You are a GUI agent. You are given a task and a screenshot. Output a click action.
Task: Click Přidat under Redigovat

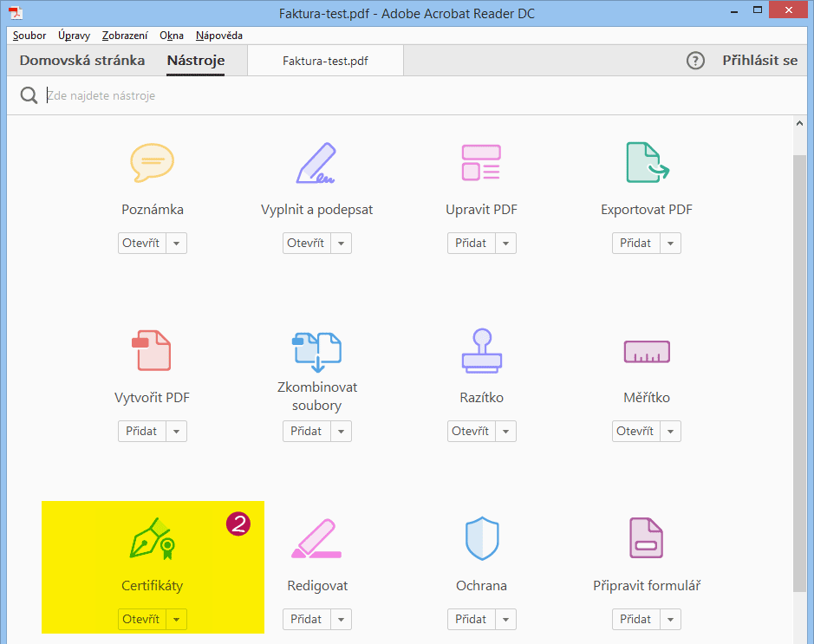point(306,620)
